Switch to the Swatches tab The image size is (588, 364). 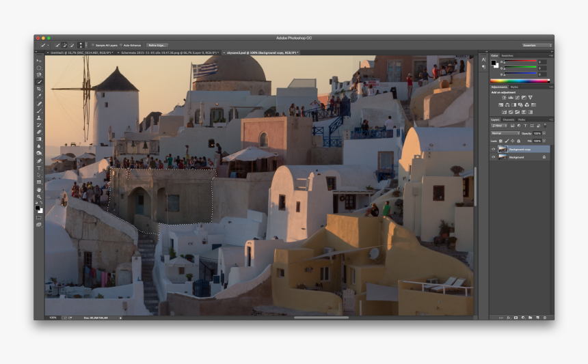coord(507,55)
